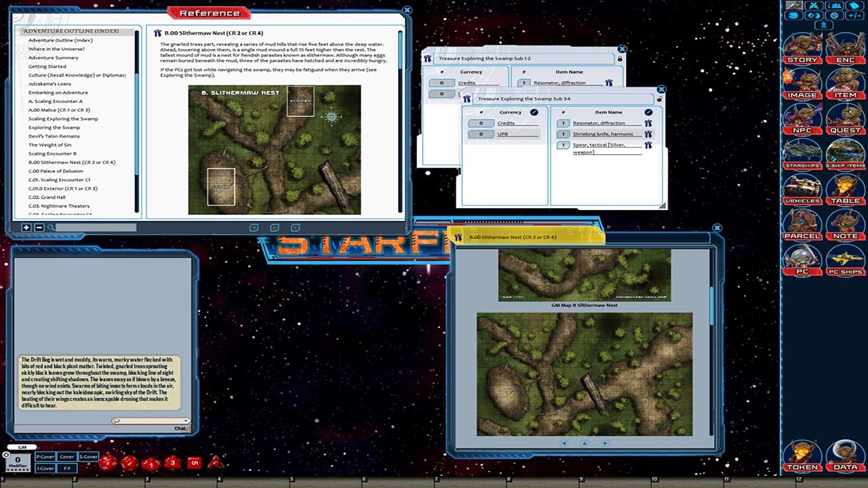The image size is (868, 488).
Task: Open the ITEM records panel
Action: (845, 95)
